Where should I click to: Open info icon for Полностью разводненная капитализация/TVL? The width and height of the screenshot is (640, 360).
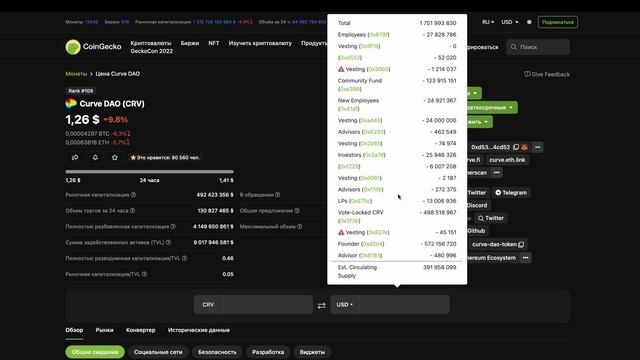[x=184, y=258]
